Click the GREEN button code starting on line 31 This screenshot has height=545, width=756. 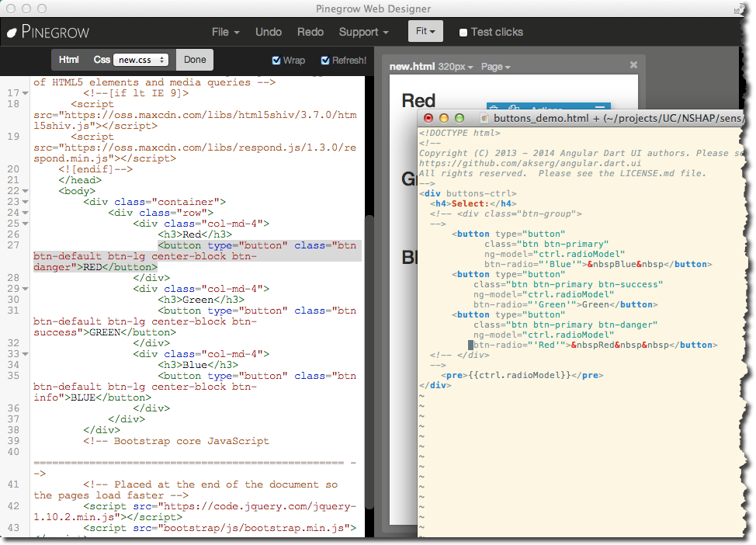[x=195, y=321]
